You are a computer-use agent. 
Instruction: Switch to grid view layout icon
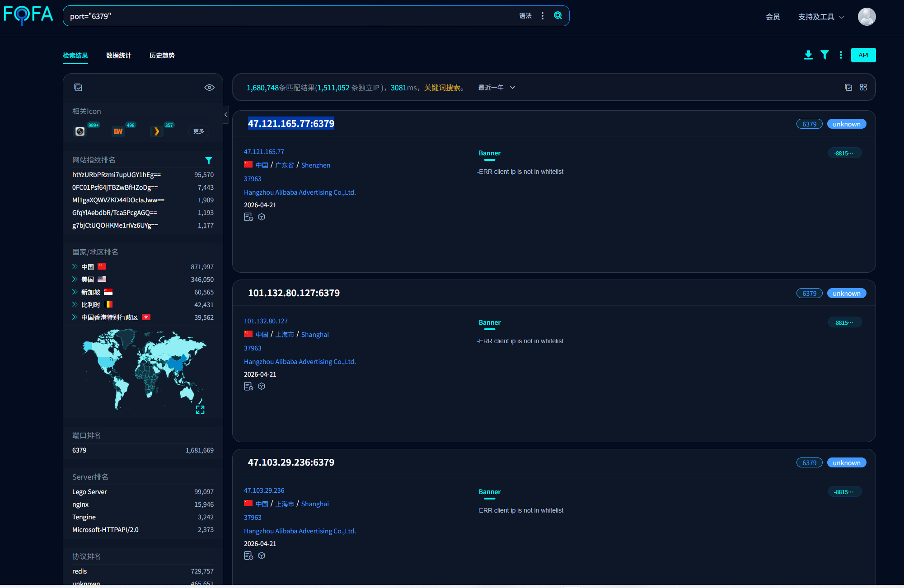point(863,87)
